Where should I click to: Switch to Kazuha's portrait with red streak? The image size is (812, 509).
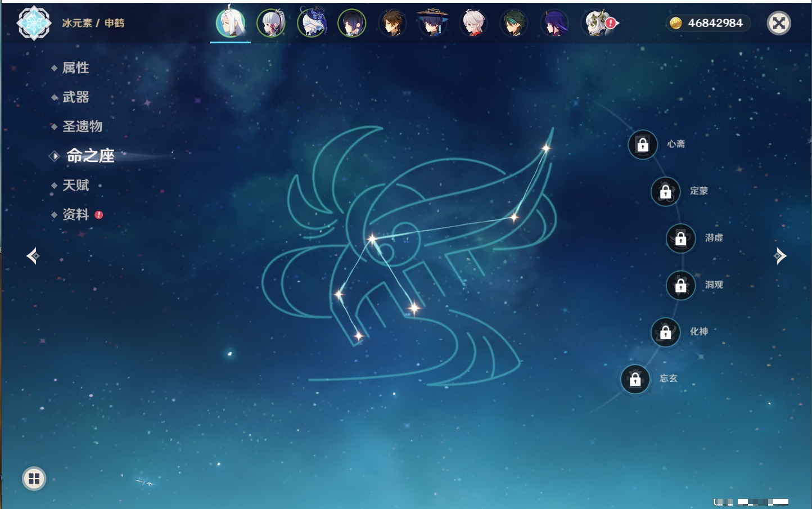(x=473, y=24)
